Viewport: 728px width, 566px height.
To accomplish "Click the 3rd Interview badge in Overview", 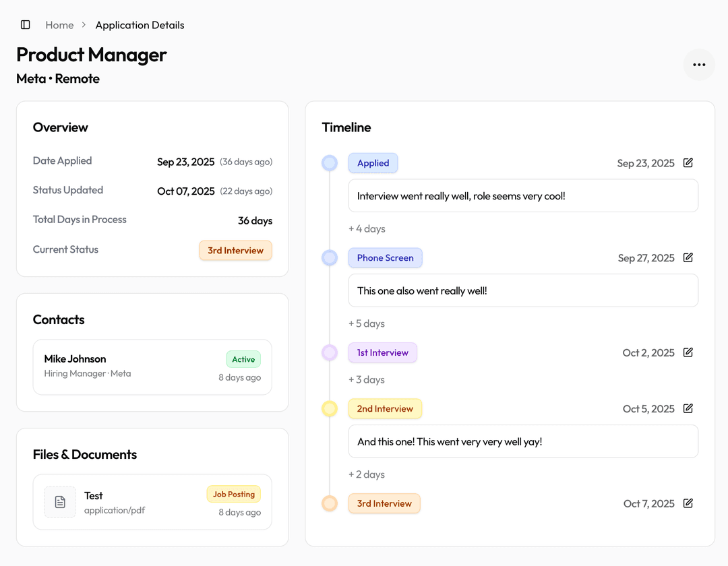I will (x=235, y=250).
